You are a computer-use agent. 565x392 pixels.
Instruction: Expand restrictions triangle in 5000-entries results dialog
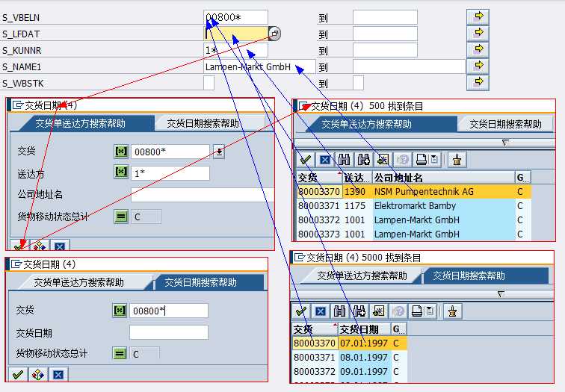(500, 292)
